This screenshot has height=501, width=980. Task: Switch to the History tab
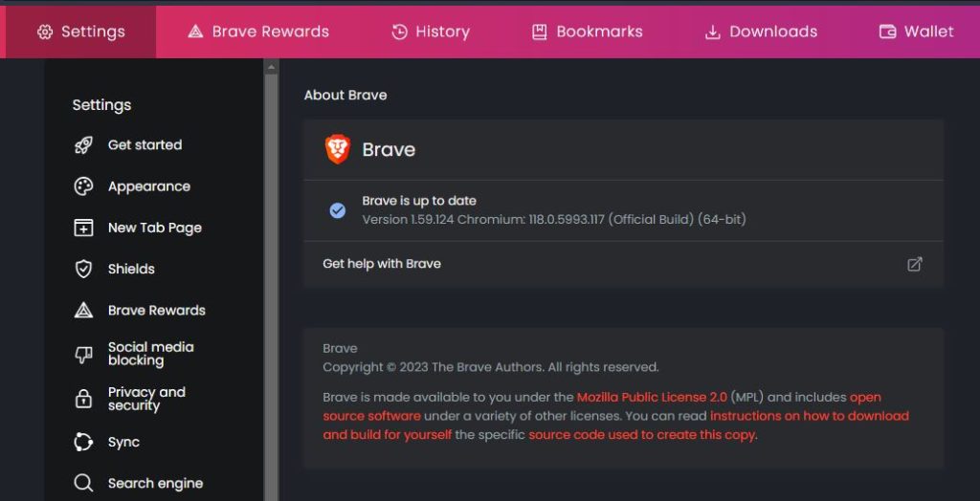(431, 32)
